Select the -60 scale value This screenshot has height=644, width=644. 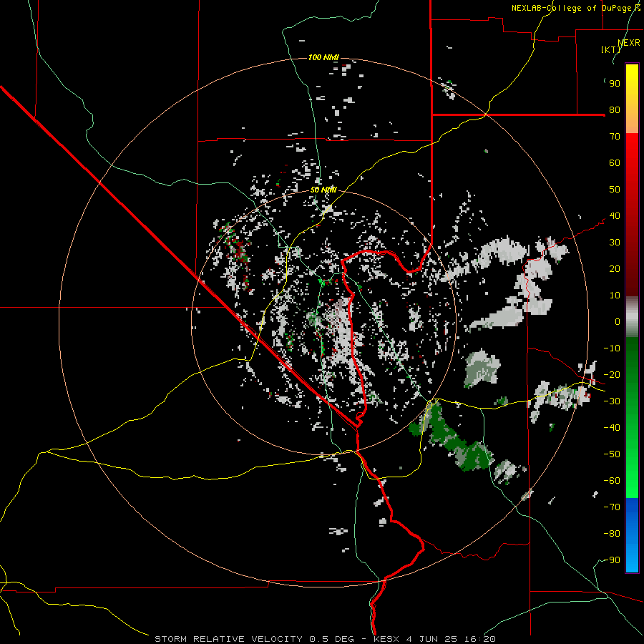click(x=612, y=481)
